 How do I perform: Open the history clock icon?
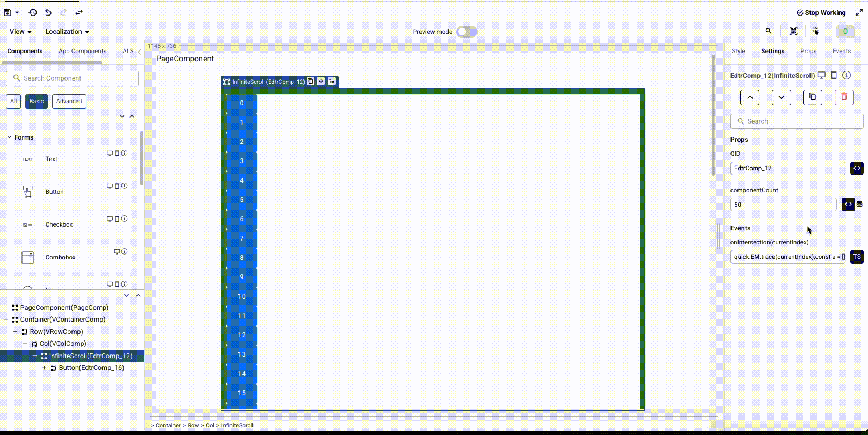coord(33,12)
